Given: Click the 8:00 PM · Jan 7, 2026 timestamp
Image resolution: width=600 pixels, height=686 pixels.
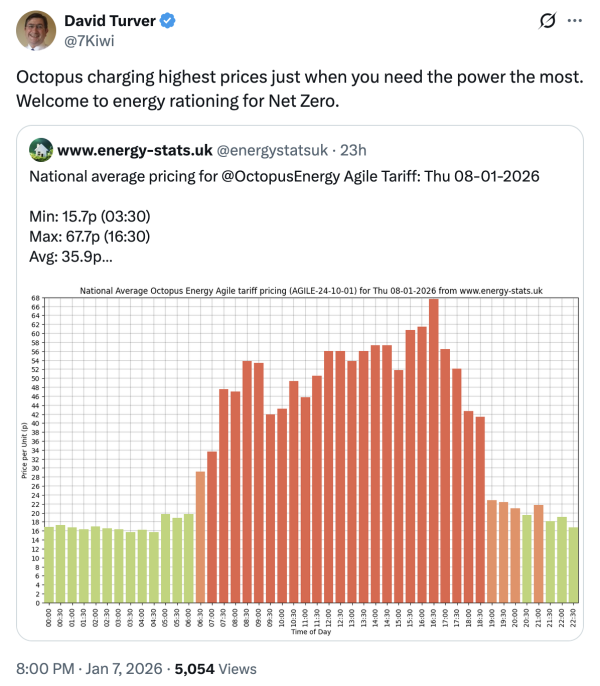Looking at the screenshot, I should 89,669.
